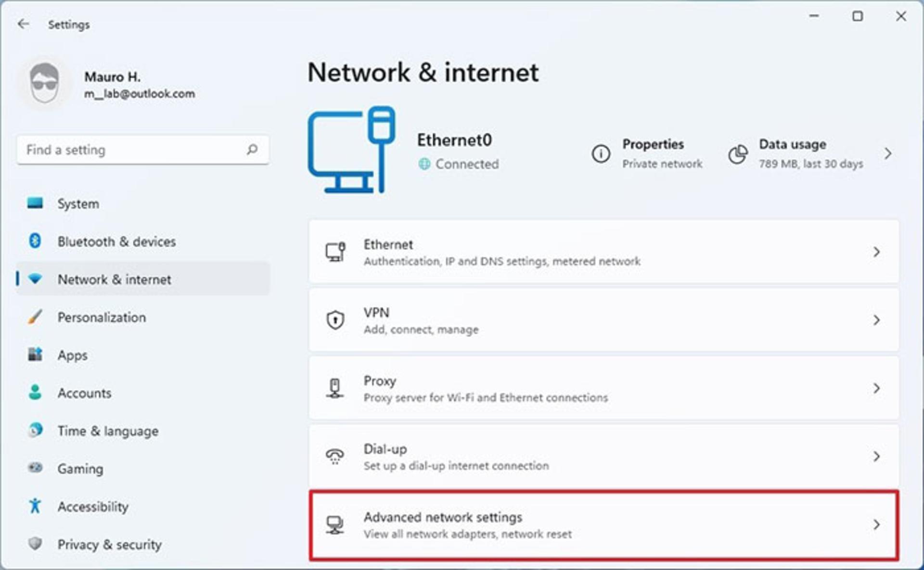The height and width of the screenshot is (570, 924).
Task: Expand the VPN row chevron
Action: 876,320
